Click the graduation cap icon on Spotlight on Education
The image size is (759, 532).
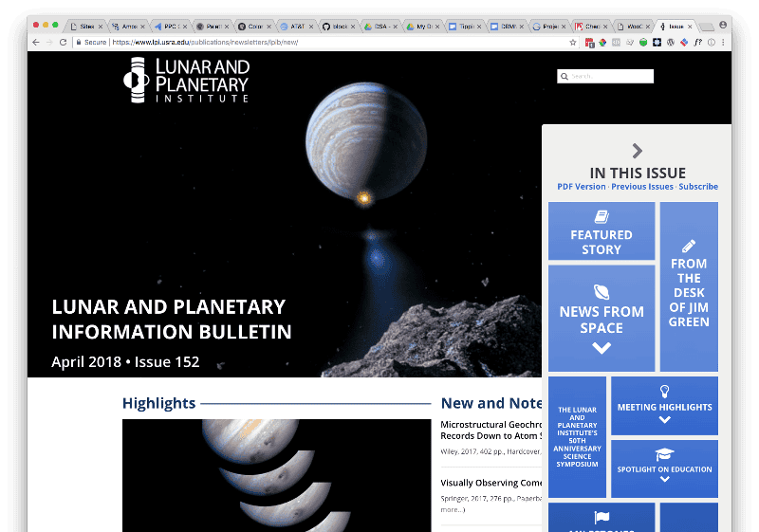(x=665, y=454)
